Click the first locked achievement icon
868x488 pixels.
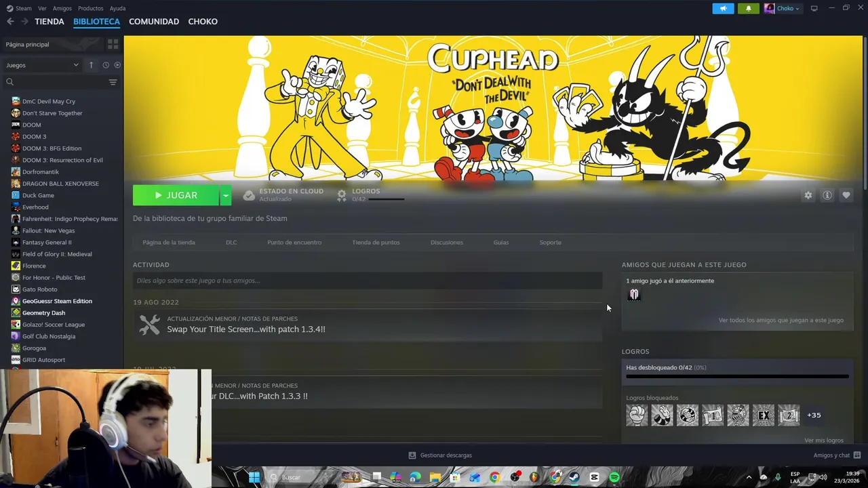point(637,415)
